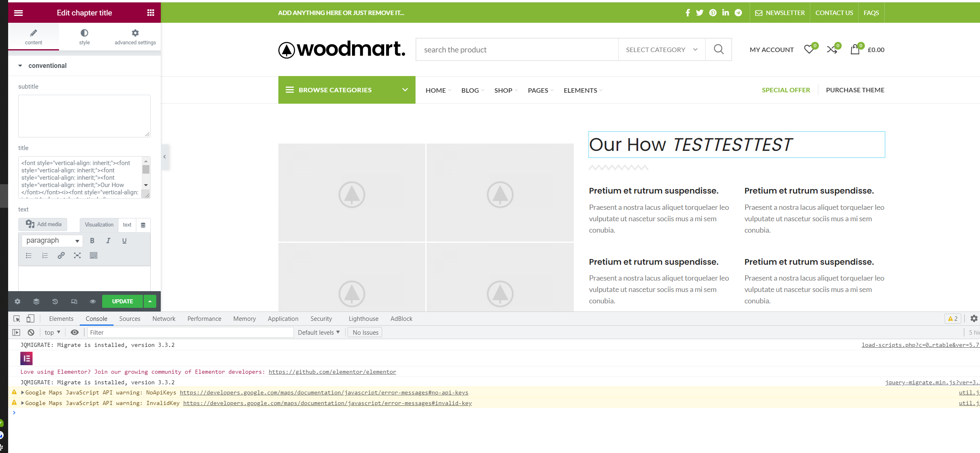The image size is (980, 453).
Task: Open the Network tab in DevTools
Action: (164, 319)
